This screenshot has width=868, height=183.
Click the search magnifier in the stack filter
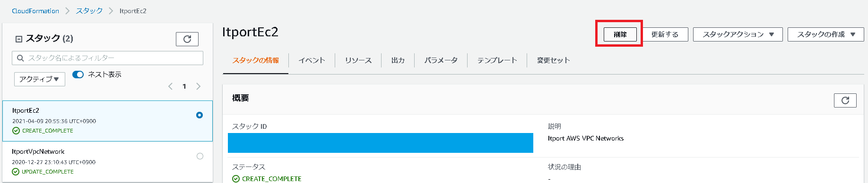tap(20, 58)
